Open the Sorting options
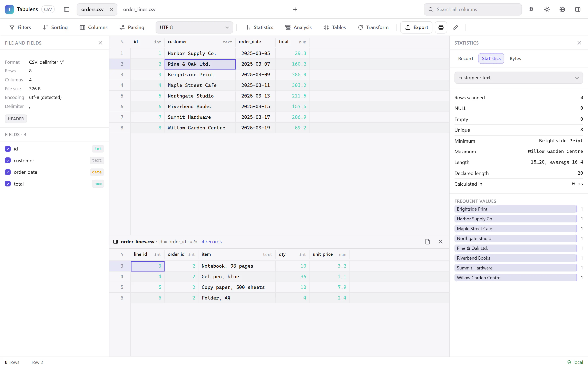Viewport: 588px width, 368px height. pos(55,27)
